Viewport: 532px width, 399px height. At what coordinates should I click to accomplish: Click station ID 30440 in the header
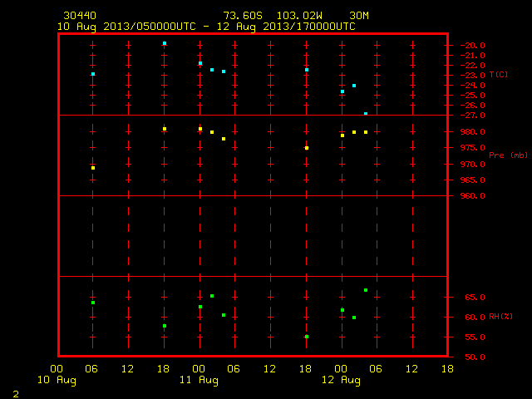[80, 16]
